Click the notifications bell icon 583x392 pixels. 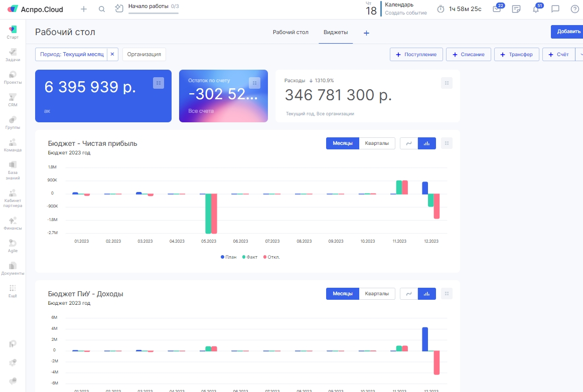click(536, 9)
